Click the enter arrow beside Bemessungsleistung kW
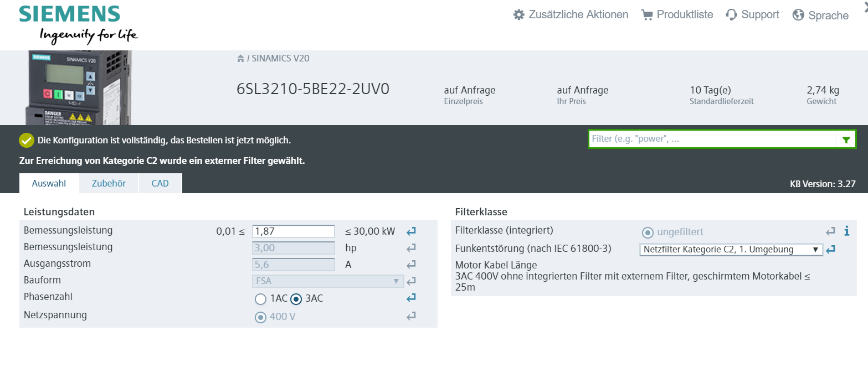 point(411,231)
